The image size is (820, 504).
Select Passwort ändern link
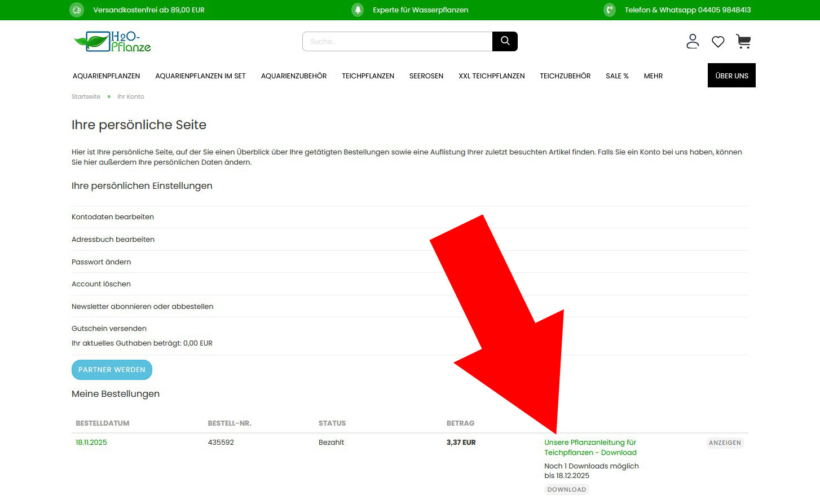pos(102,262)
